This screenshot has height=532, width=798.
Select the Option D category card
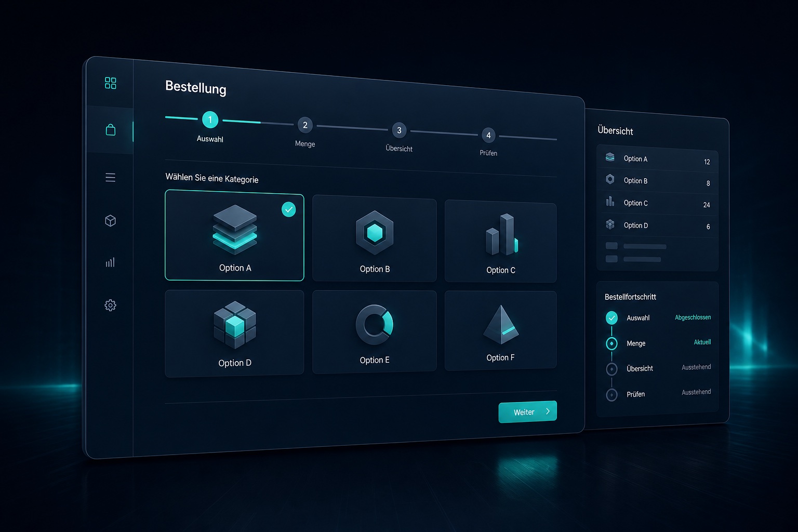pyautogui.click(x=234, y=333)
